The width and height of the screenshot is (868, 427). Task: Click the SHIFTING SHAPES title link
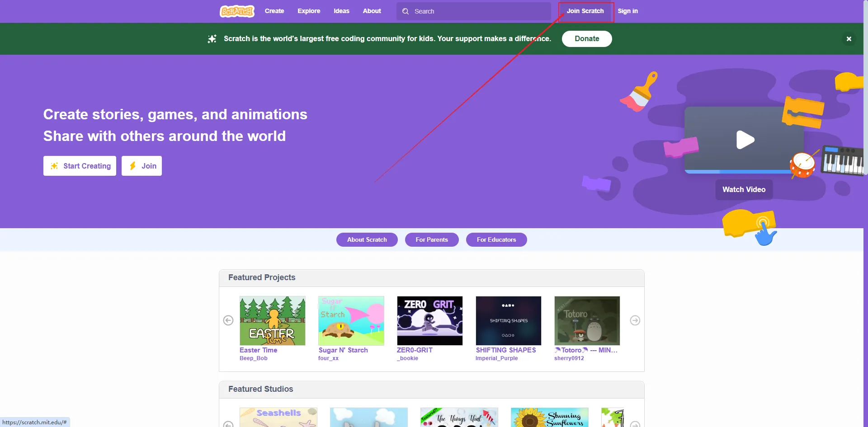tap(506, 350)
